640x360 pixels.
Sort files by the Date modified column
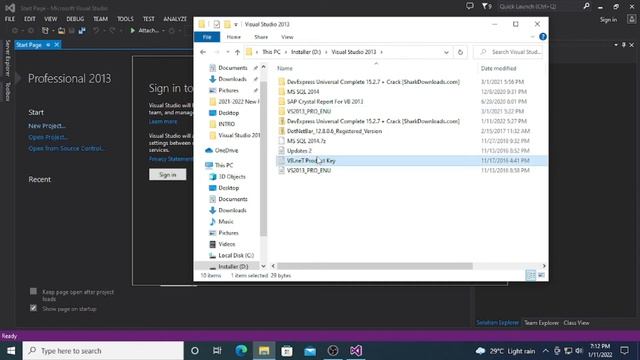coord(498,68)
